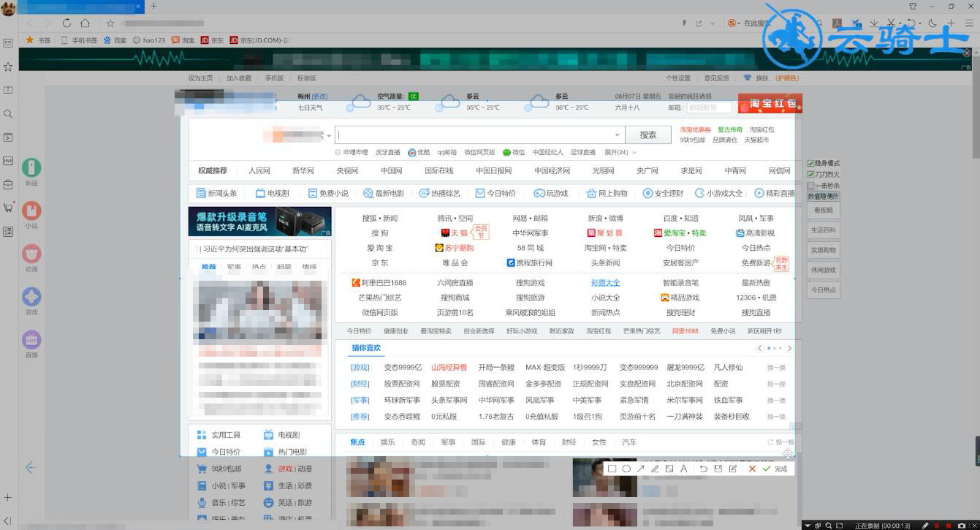Select the arrow tool in screenshot toolbar
Viewport: 980px width, 530px height.
pyautogui.click(x=641, y=469)
